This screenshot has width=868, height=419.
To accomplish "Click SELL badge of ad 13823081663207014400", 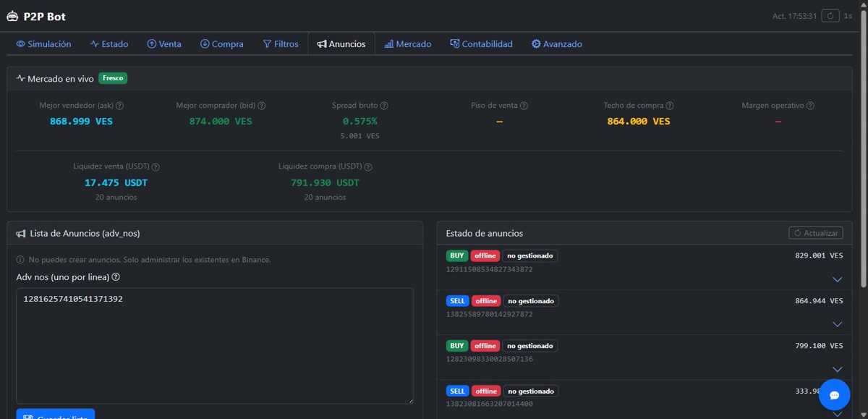I will click(457, 391).
